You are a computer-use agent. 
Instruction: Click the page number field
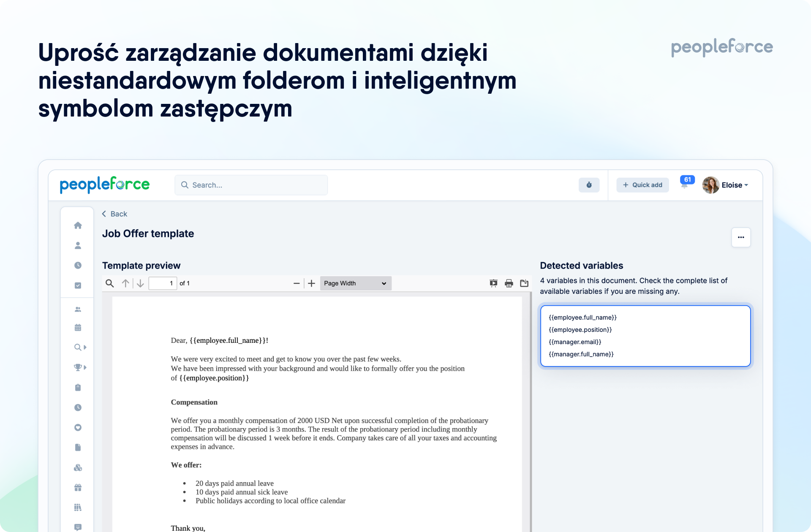[x=163, y=283]
